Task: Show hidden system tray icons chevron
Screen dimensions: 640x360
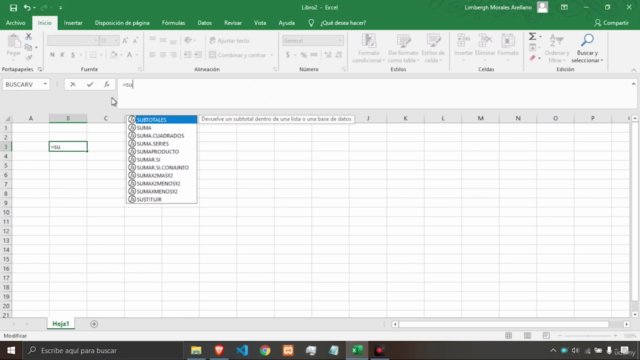Action: [x=553, y=351]
